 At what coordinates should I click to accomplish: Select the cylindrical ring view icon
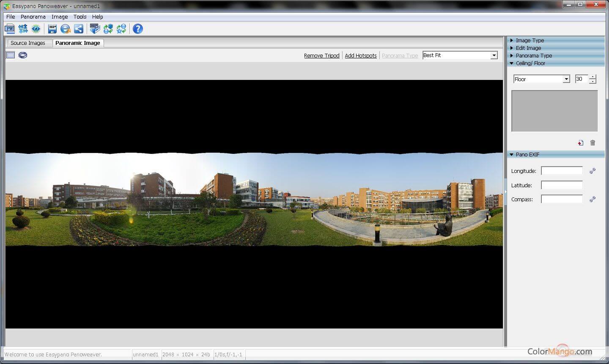click(23, 55)
